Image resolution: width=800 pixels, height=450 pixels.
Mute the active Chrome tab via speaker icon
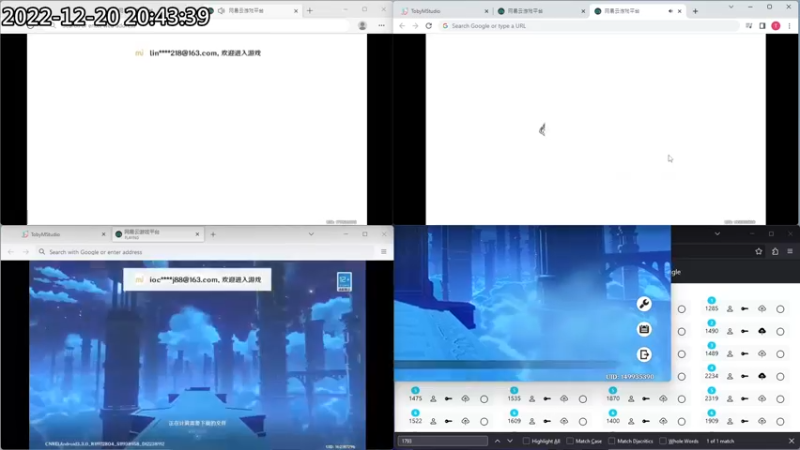tap(670, 11)
